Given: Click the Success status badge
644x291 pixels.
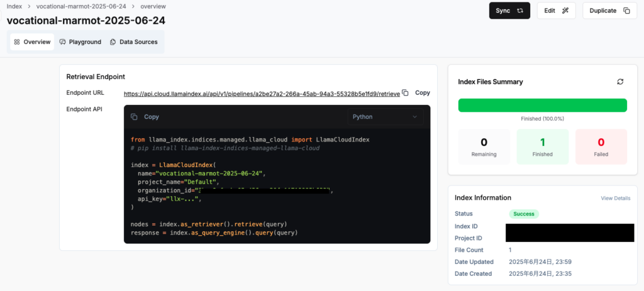Looking at the screenshot, I should coord(524,214).
